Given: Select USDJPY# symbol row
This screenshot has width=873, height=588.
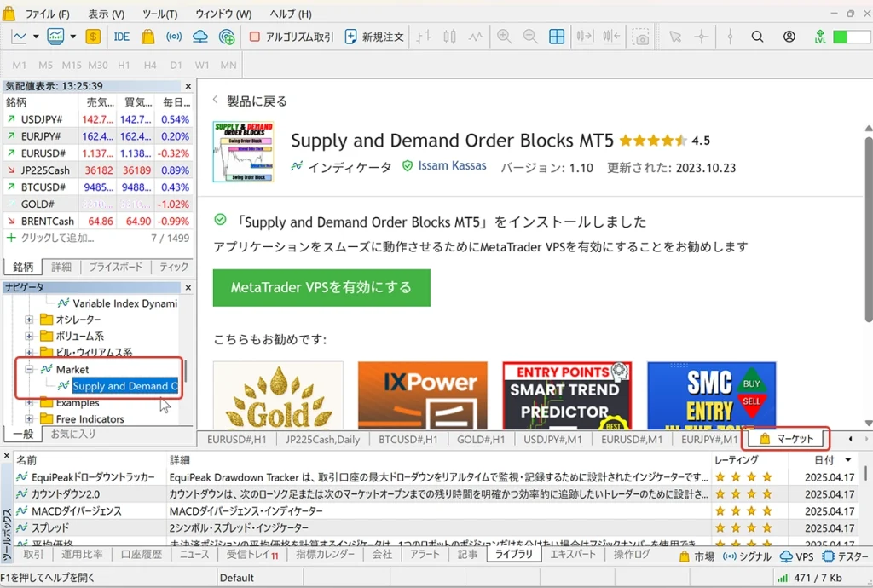Looking at the screenshot, I should [97, 119].
